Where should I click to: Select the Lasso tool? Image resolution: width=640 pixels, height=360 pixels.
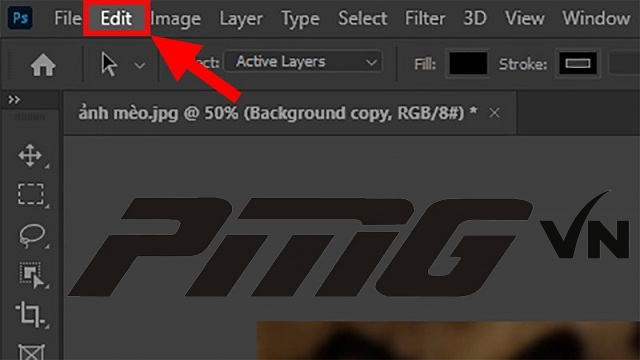point(32,235)
